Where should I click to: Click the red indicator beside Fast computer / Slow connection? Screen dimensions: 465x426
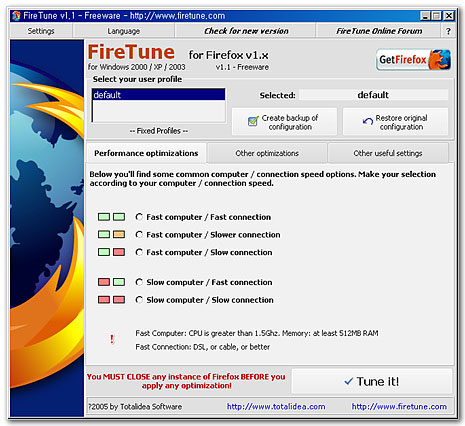click(119, 252)
